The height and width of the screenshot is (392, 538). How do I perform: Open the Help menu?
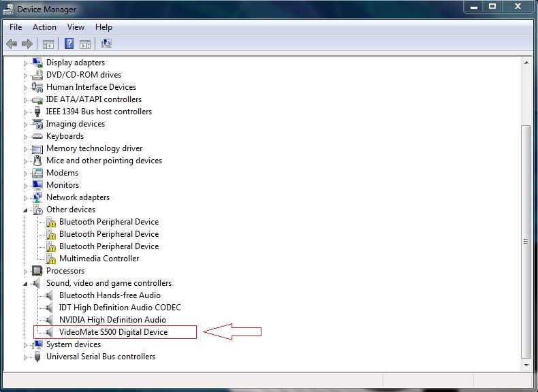(104, 27)
